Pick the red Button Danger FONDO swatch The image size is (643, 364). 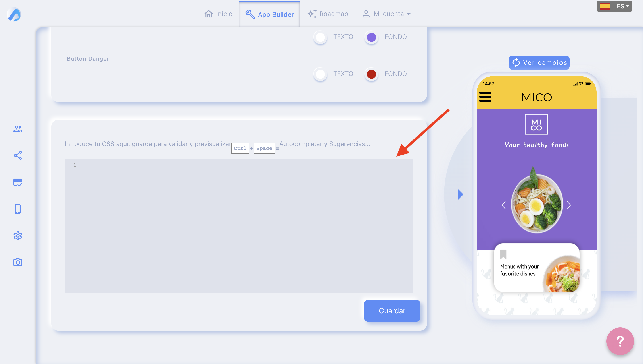[x=371, y=74]
